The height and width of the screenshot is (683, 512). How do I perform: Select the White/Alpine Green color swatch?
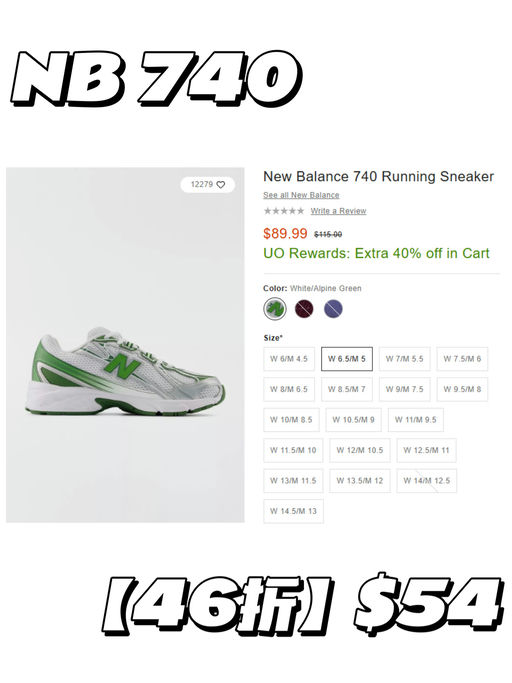(x=275, y=309)
